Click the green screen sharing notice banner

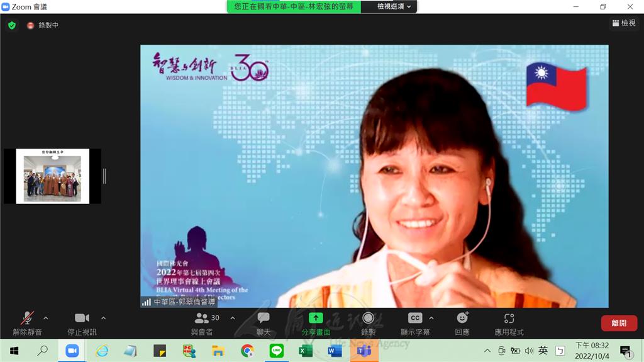pos(294,6)
